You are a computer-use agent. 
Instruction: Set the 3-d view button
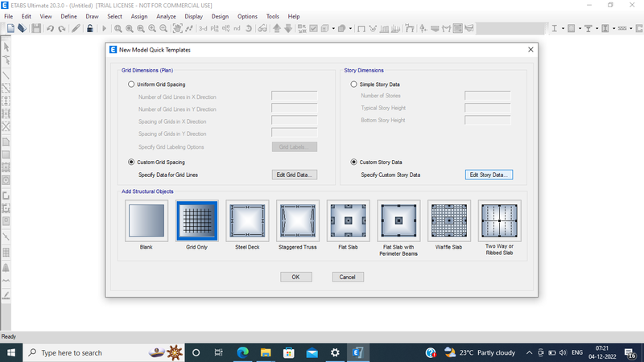[203, 28]
